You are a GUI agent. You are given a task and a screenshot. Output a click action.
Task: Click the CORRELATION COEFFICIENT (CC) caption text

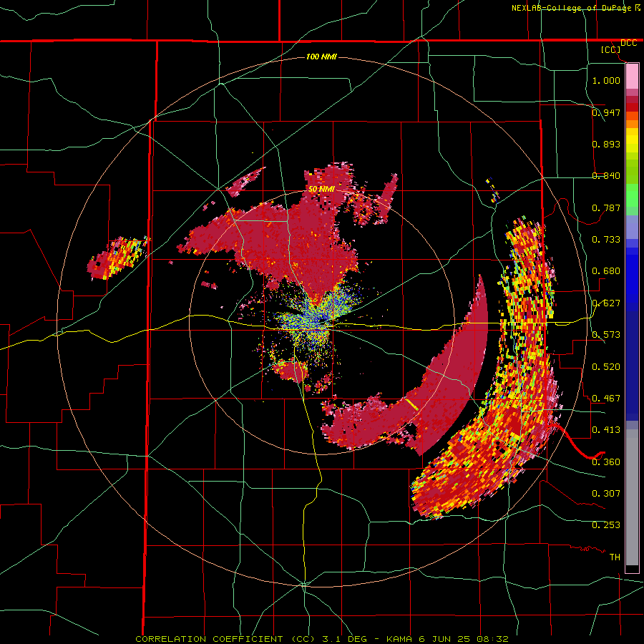[225, 639]
